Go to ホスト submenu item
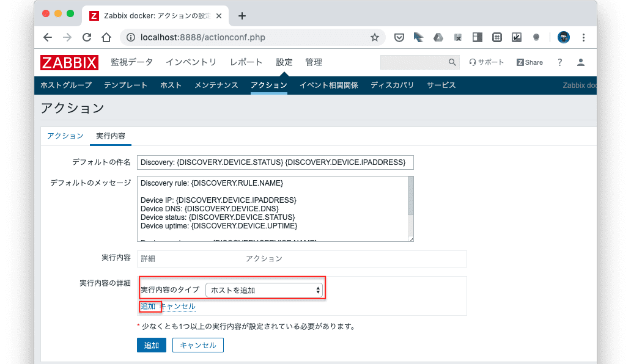The image size is (631, 364). (x=171, y=85)
